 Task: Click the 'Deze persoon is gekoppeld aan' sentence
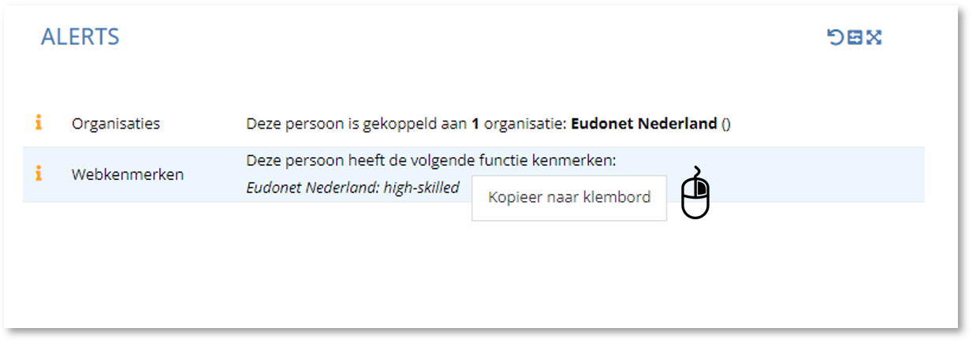tap(357, 124)
